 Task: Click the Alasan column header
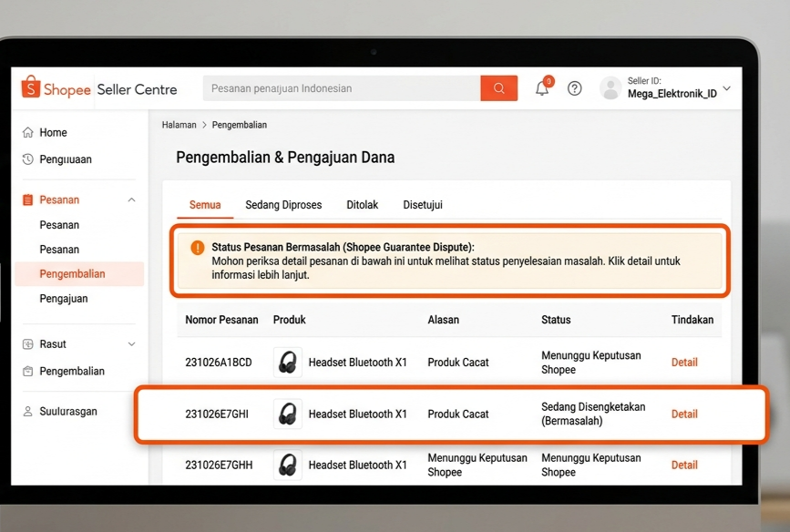444,320
